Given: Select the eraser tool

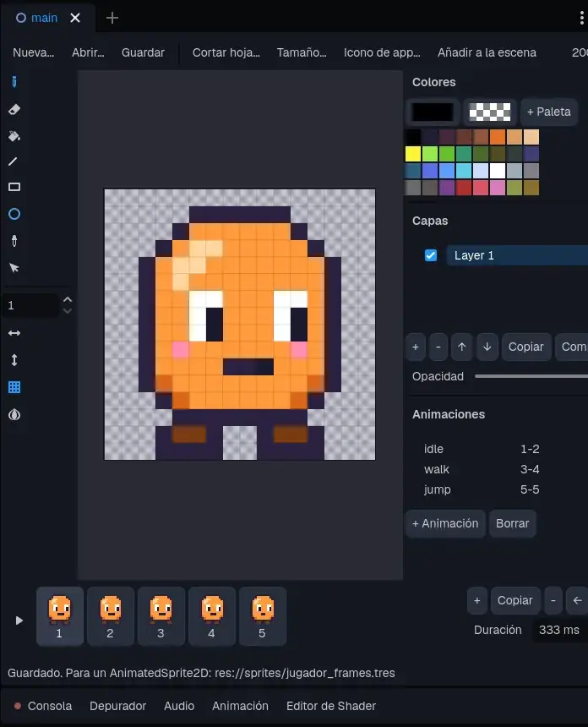Looking at the screenshot, I should [14, 109].
